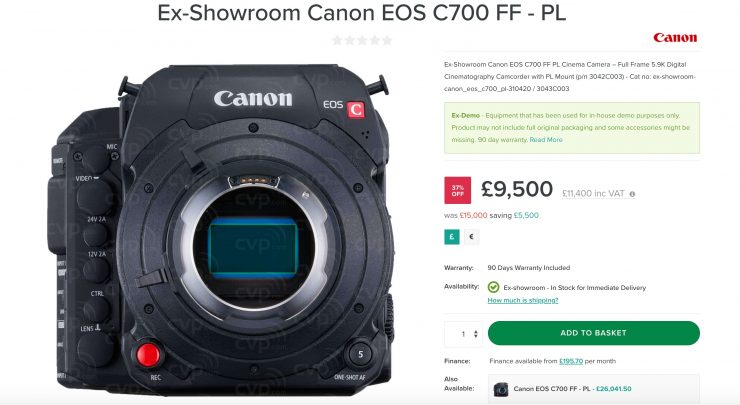Click the £11,400 inc VAT price
Viewport: 740px width, 405px height.
[x=593, y=194]
